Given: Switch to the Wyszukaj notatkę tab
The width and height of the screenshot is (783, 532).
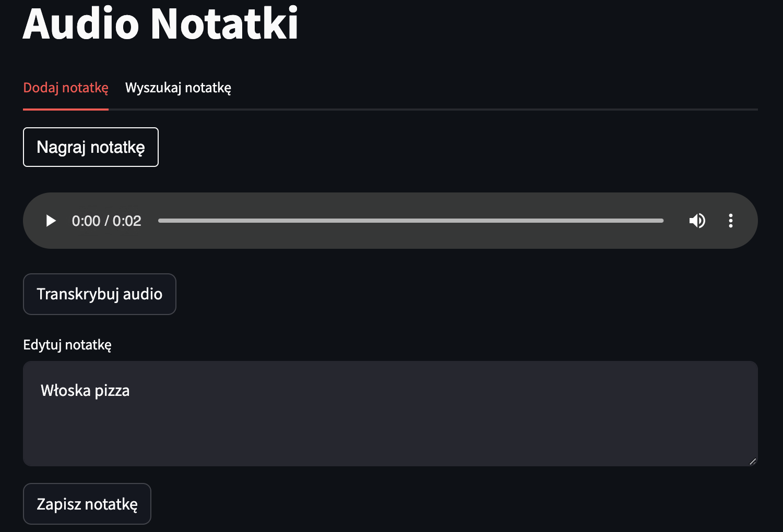Looking at the screenshot, I should point(178,88).
